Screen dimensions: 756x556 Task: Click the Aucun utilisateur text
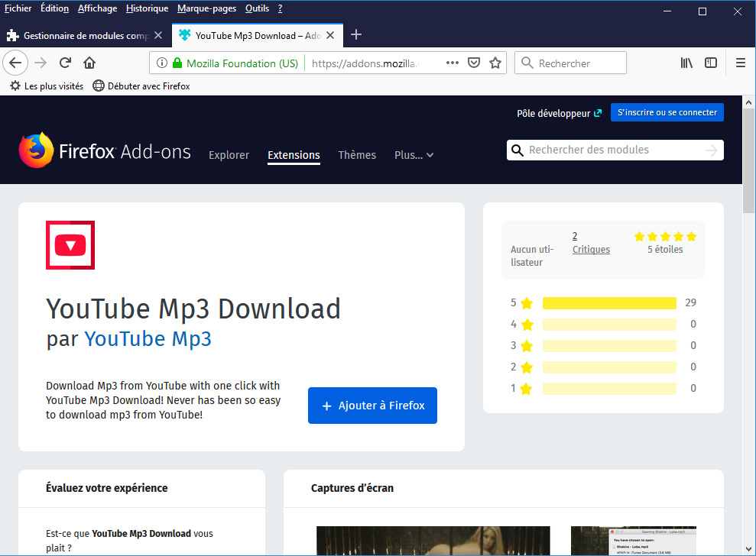(x=532, y=256)
